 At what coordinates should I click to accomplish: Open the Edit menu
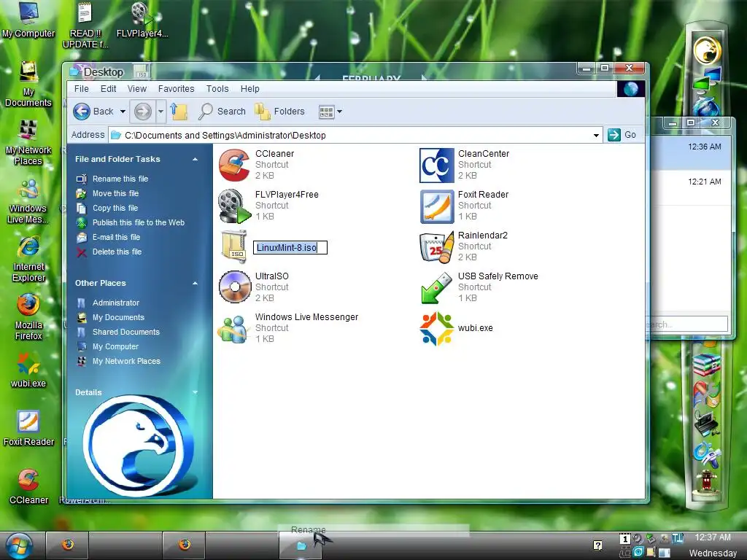point(108,88)
